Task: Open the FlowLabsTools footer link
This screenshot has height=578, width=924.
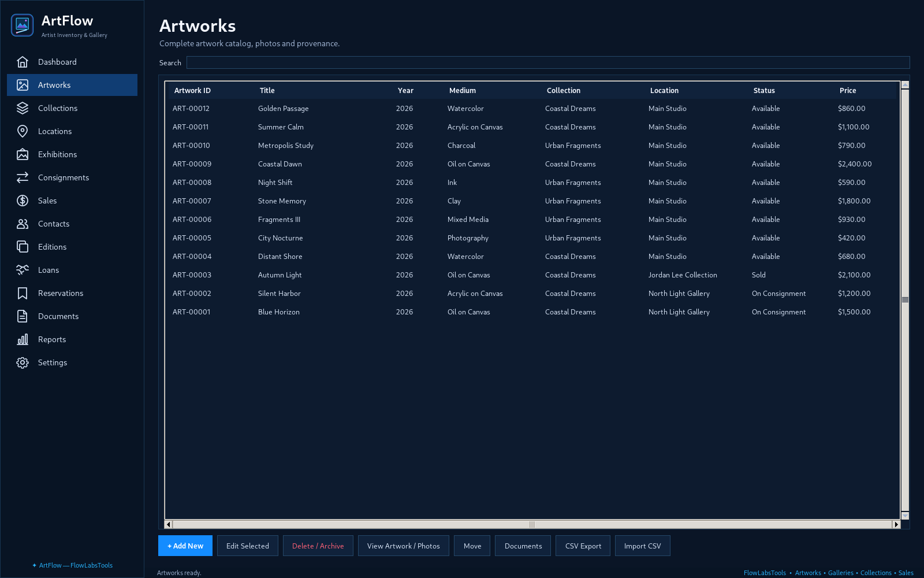Action: 765,573
